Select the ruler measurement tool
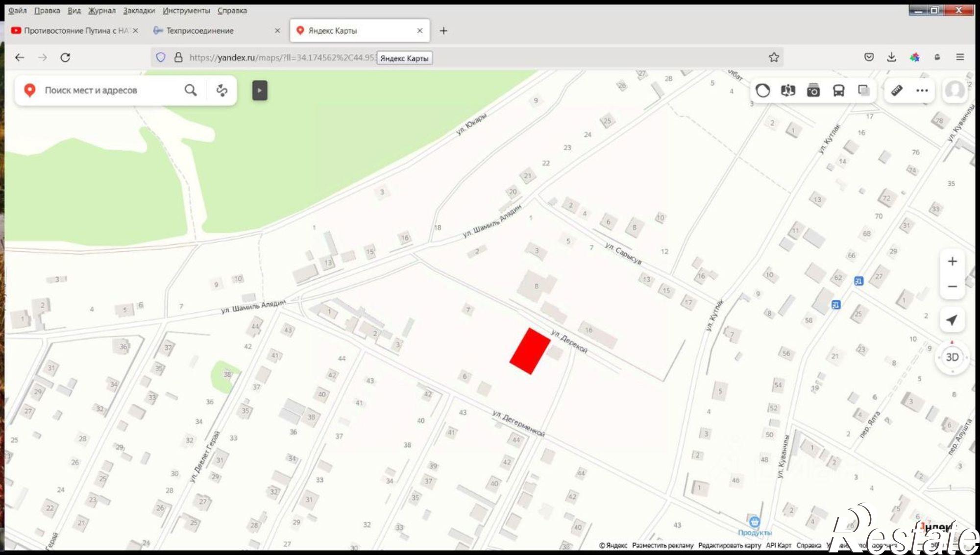This screenshot has width=980, height=555. (x=897, y=91)
